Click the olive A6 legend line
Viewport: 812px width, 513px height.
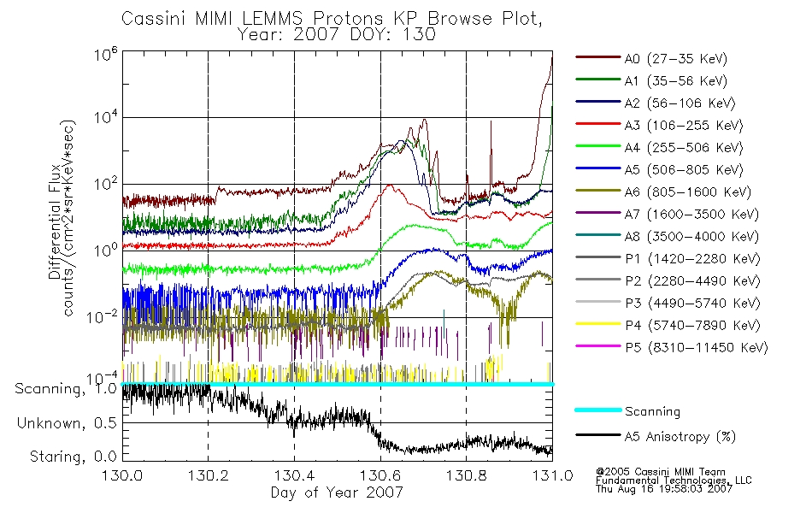[x=597, y=190]
